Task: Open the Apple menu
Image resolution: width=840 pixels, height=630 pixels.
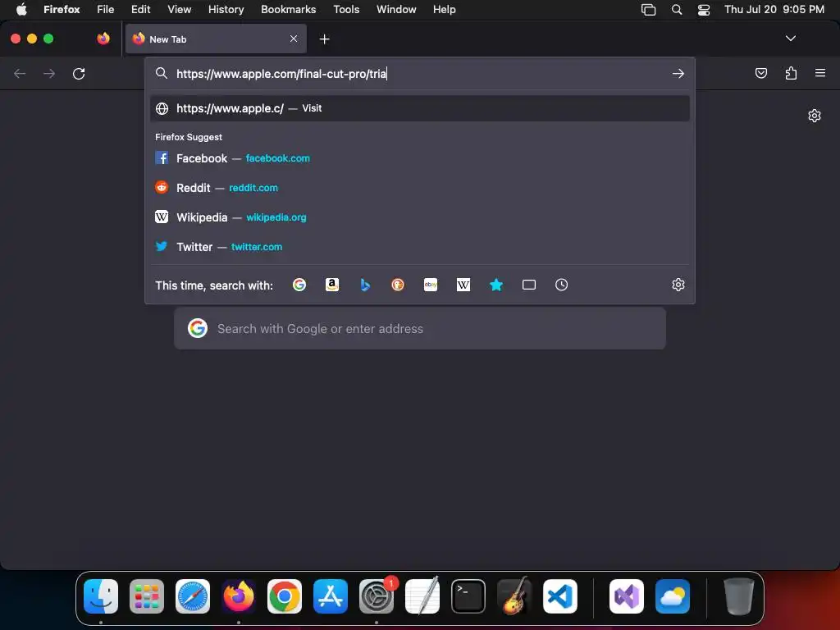Action: [x=21, y=9]
